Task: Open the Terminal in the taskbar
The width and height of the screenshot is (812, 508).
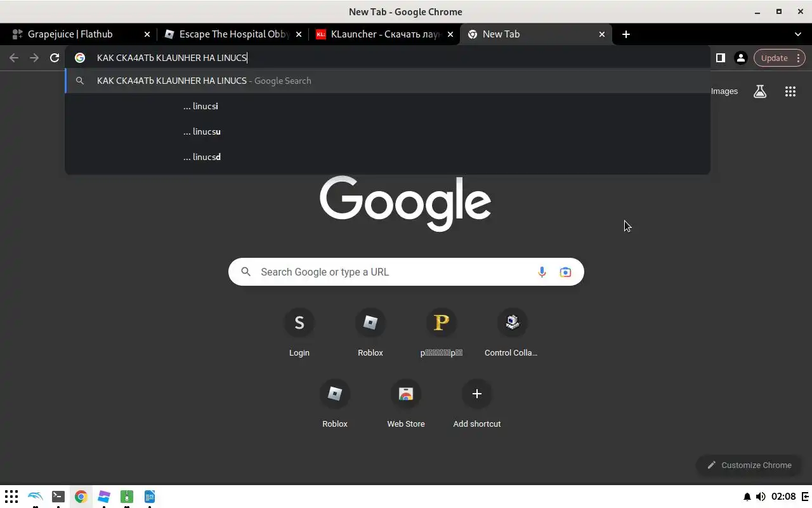Action: 58,497
